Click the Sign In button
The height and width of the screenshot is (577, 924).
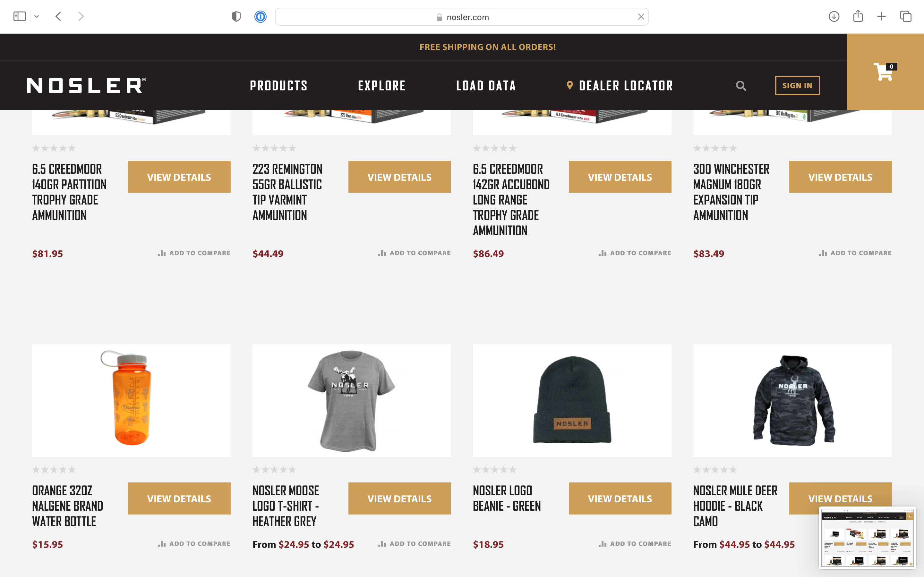coord(797,86)
